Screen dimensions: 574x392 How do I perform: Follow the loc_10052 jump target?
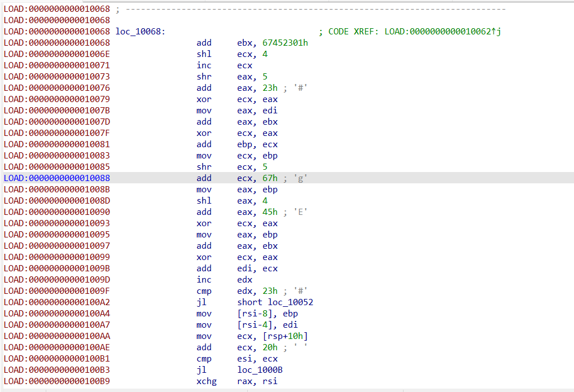[290, 302]
